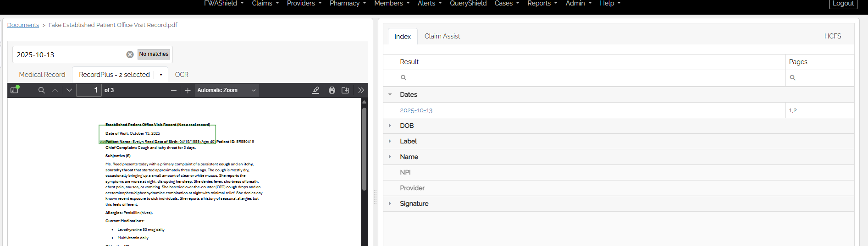Click the Documents breadcrumb link
This screenshot has width=868, height=246.
(23, 25)
